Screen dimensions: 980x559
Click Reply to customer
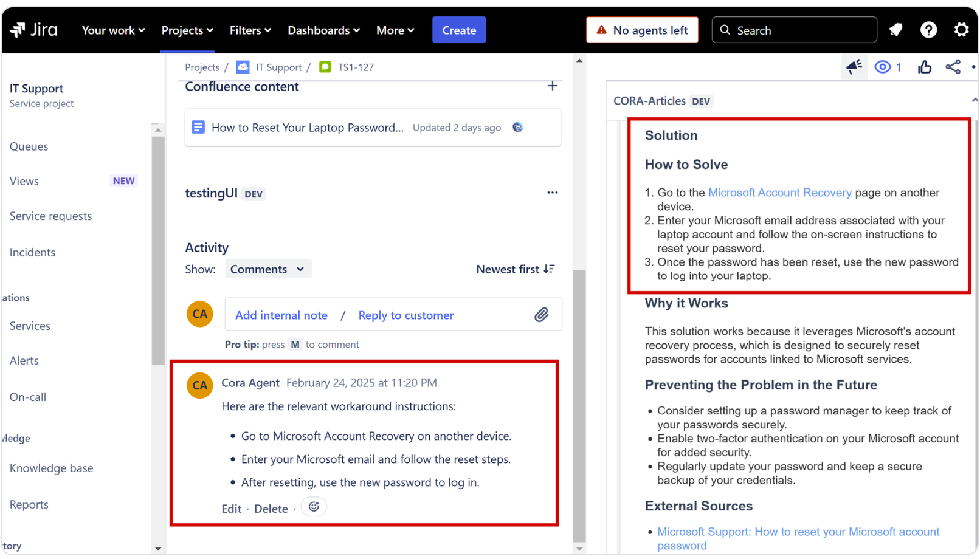click(x=405, y=315)
